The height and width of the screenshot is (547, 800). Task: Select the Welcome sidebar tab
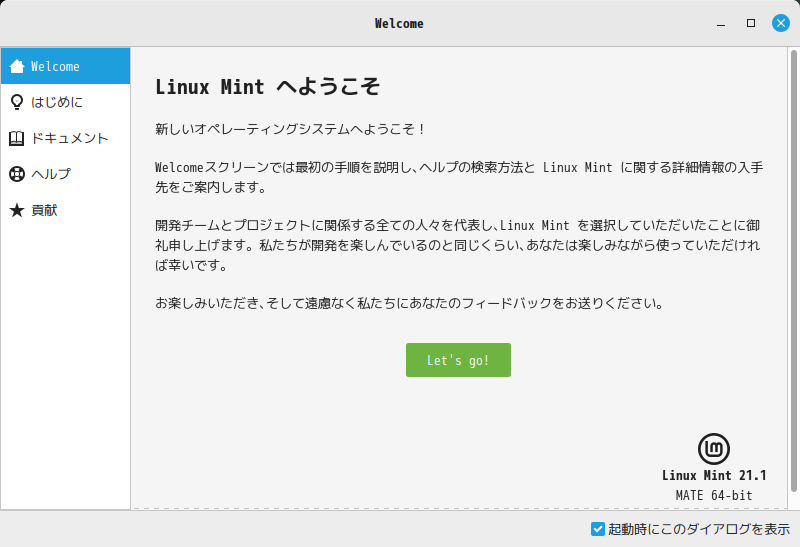point(65,66)
